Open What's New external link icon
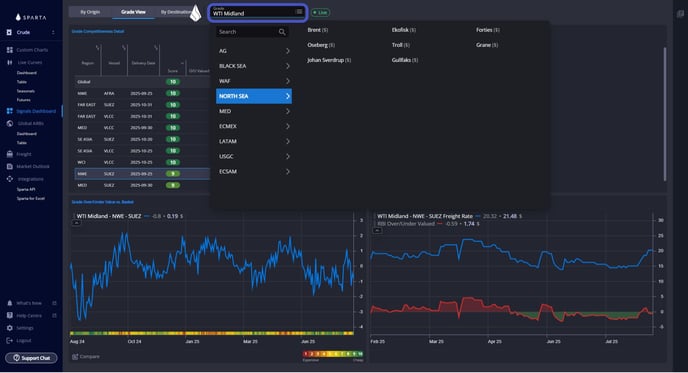 coord(54,303)
